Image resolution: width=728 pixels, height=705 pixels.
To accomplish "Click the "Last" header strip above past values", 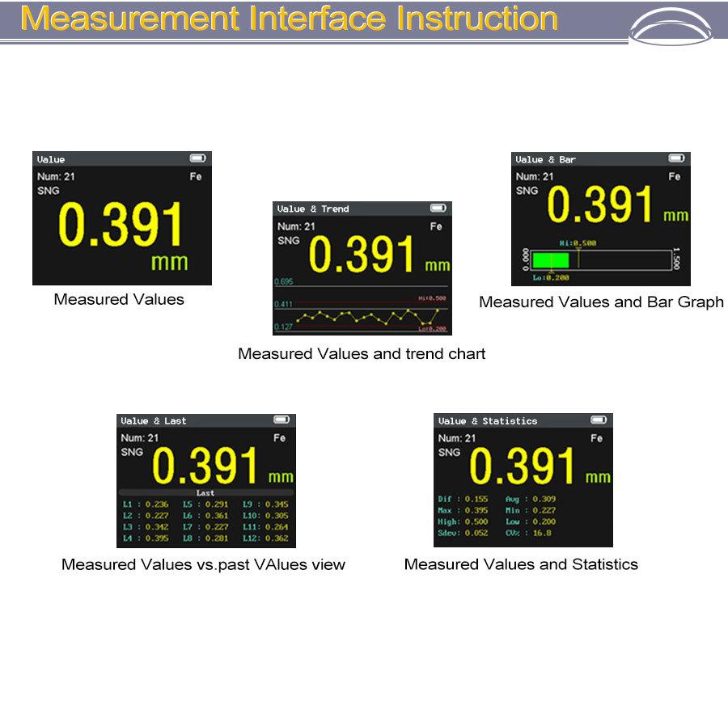I will (205, 492).
